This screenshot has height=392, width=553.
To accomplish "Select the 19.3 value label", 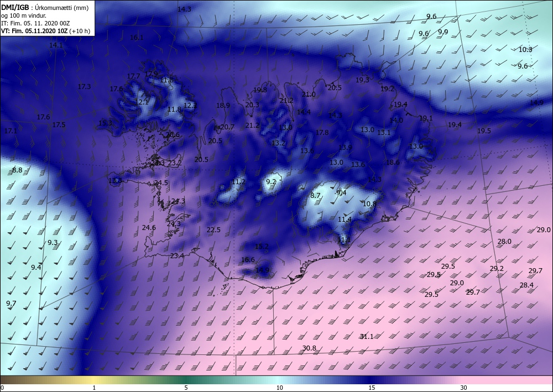I will tap(362, 80).
